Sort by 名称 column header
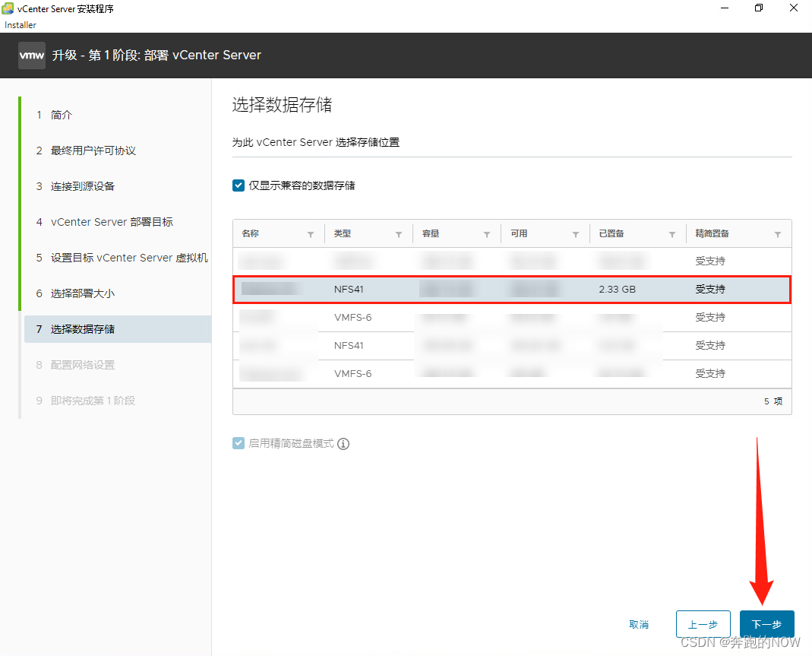The height and width of the screenshot is (656, 812). 250,233
